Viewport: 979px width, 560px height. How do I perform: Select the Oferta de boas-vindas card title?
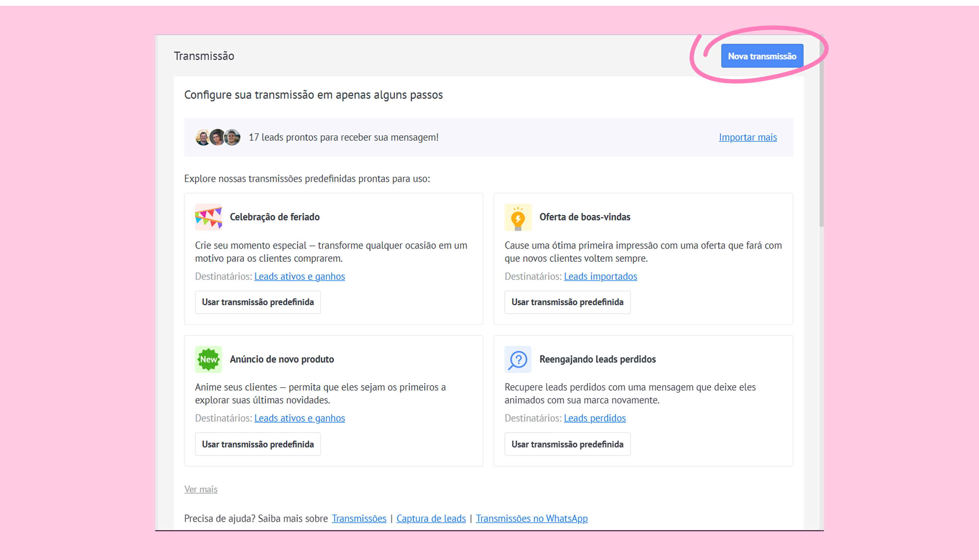click(x=585, y=217)
